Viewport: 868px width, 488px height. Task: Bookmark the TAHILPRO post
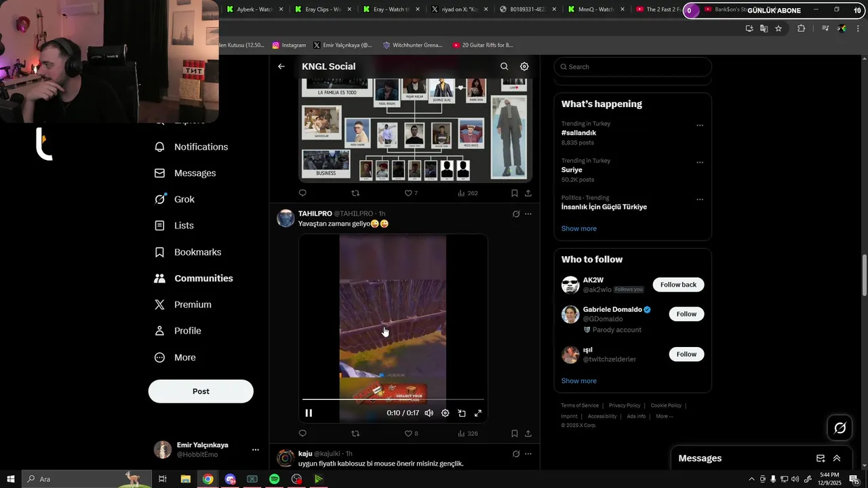coord(515,433)
